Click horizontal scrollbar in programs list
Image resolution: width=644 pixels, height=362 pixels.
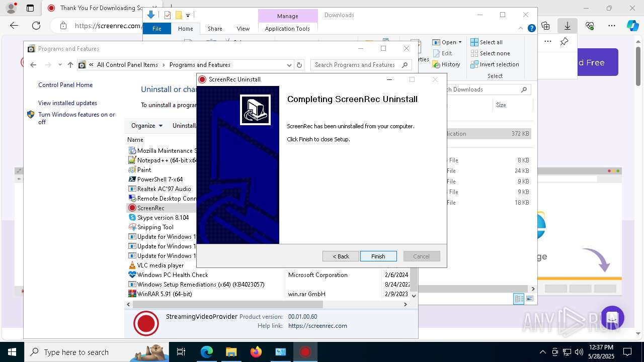point(227,305)
